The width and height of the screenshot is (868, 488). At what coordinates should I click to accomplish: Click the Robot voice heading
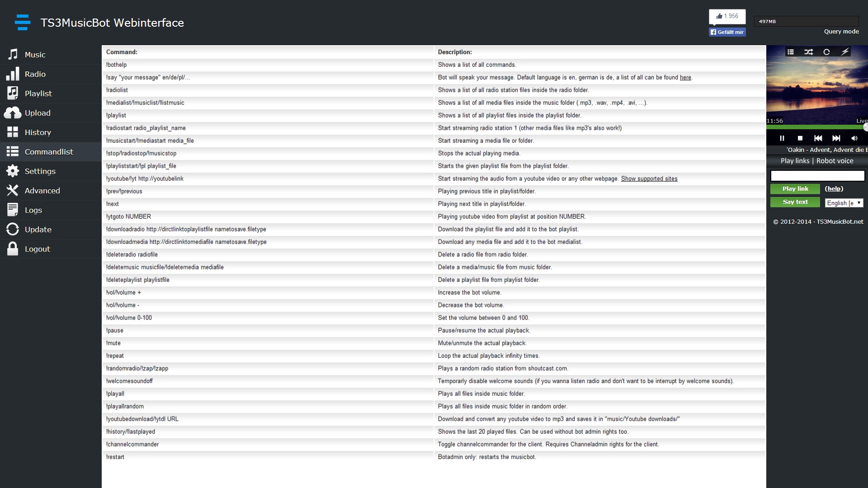[x=835, y=161]
